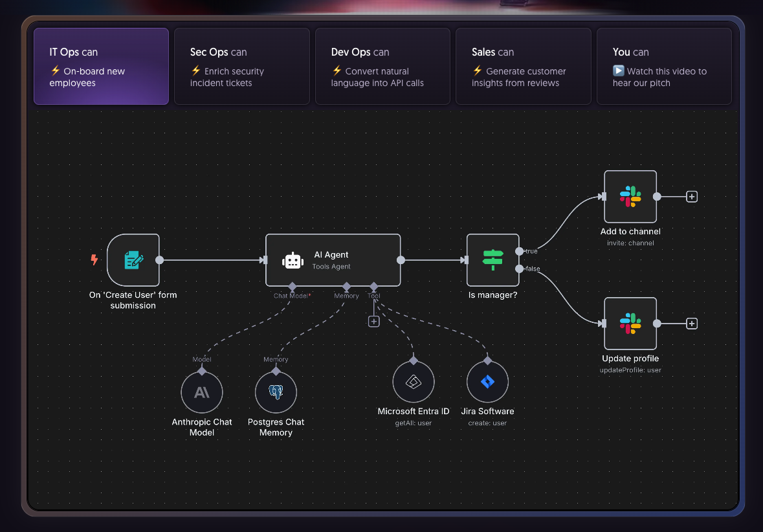Open the AI Agent node
This screenshot has height=532, width=763.
click(333, 260)
